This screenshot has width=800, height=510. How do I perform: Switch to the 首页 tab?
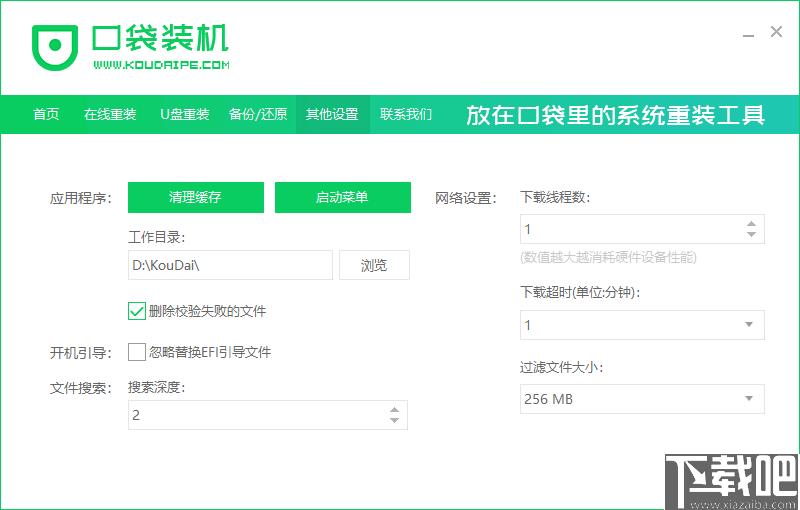46,114
